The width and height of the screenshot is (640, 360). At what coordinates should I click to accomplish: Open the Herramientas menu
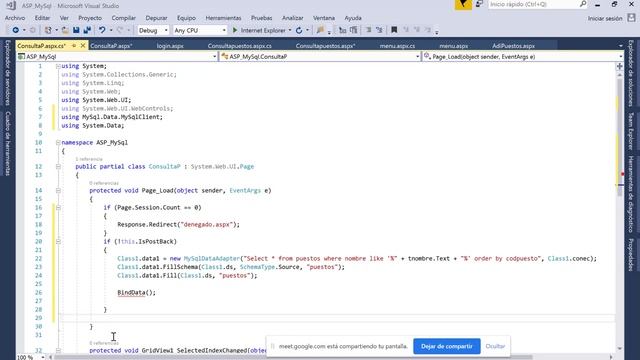(x=223, y=18)
